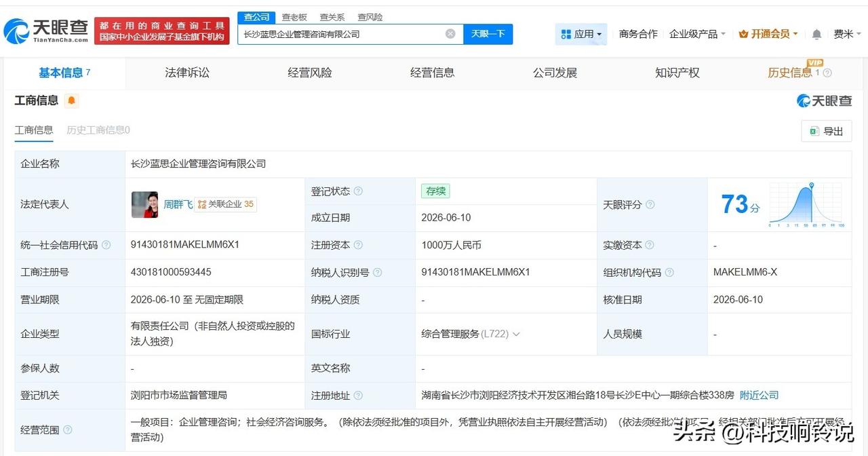
Task: Click the help icon next to 组织机构代码
Action: coord(669,272)
